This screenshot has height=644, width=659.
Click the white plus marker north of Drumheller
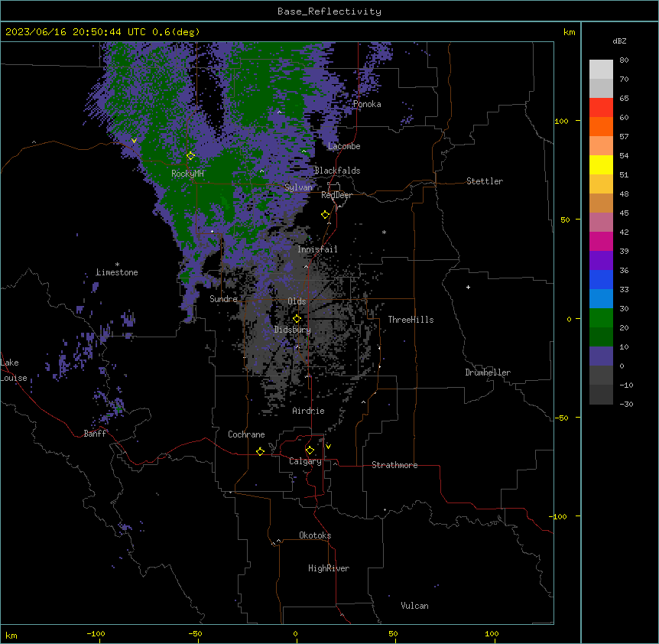468,287
